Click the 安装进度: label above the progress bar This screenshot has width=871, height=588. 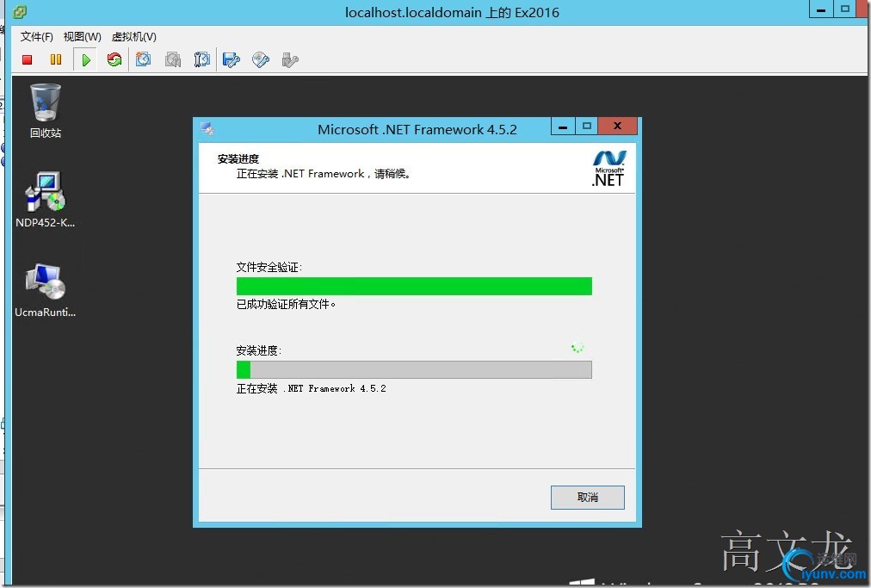(x=259, y=350)
